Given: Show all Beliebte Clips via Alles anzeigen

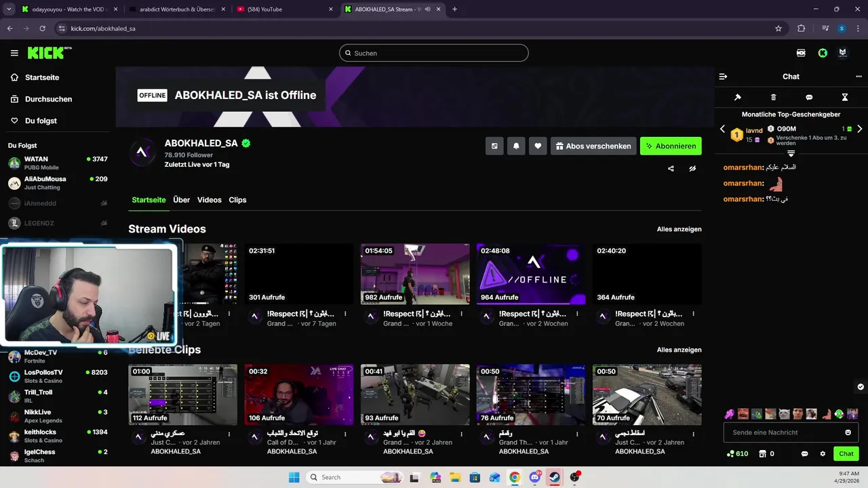Looking at the screenshot, I should (x=679, y=350).
